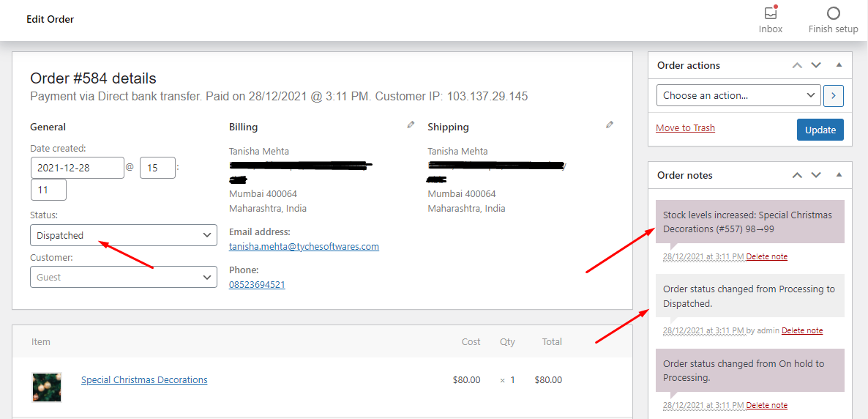868x419 pixels.
Task: Move Order notes panel up
Action: click(797, 175)
